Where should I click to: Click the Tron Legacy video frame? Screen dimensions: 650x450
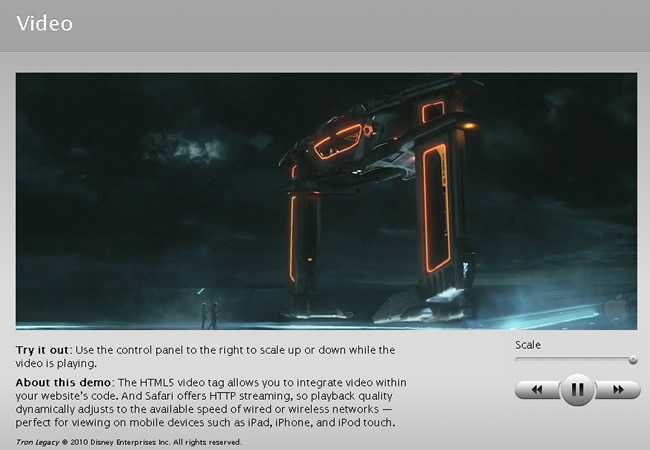(x=326, y=201)
